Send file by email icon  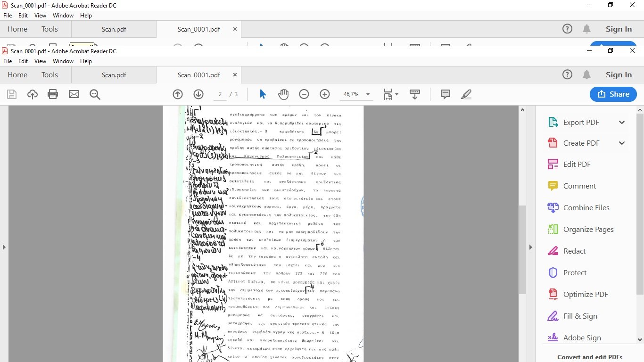(x=74, y=94)
